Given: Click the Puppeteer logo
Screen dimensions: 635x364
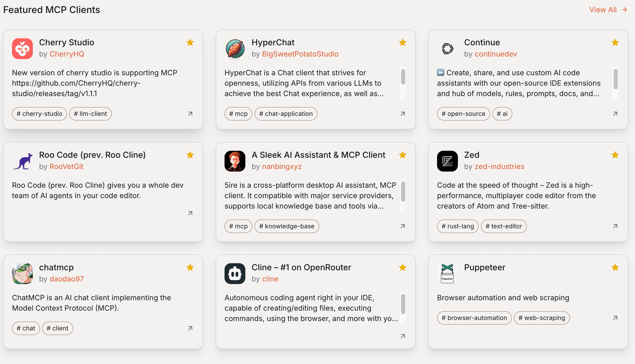Looking at the screenshot, I should [447, 274].
